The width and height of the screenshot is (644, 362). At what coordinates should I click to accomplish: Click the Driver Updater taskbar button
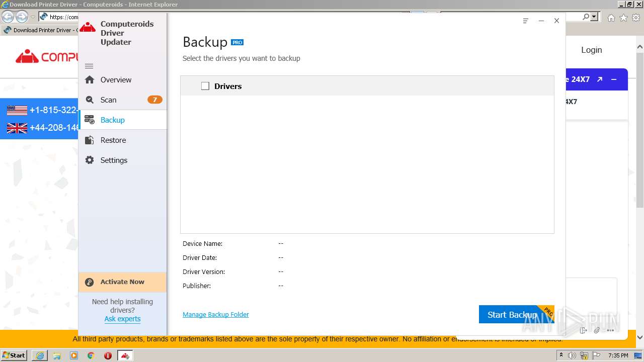click(125, 355)
